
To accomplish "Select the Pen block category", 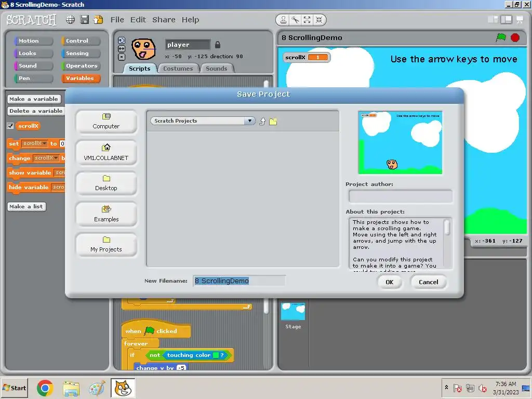I will [x=33, y=78].
